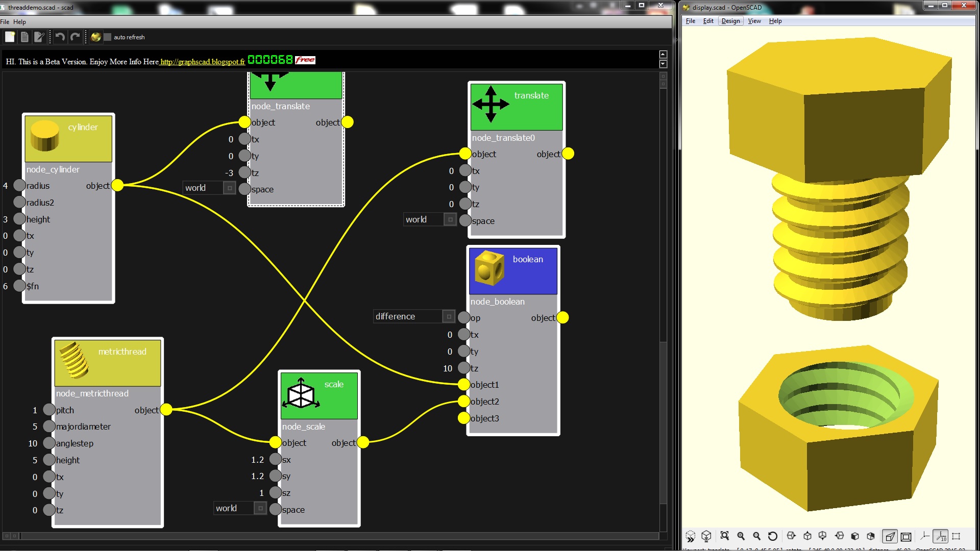Click the cylinder node's yellow cylinder icon
The width and height of the screenshot is (980, 551).
(x=45, y=136)
